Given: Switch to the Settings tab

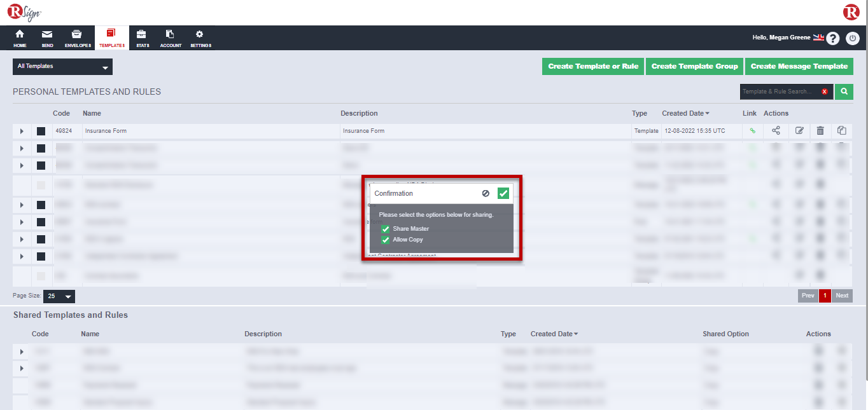Looking at the screenshot, I should [200, 38].
